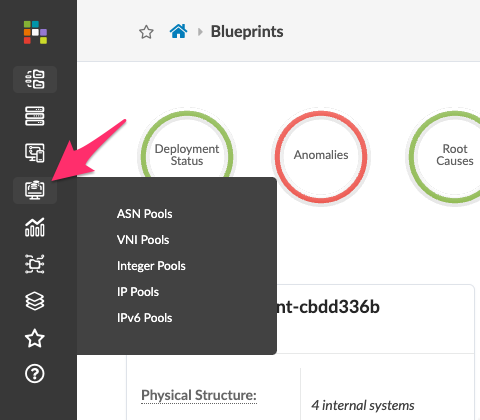Open the Resources sidebar icon
Viewport: 480px width, 420px height.
click(x=35, y=190)
